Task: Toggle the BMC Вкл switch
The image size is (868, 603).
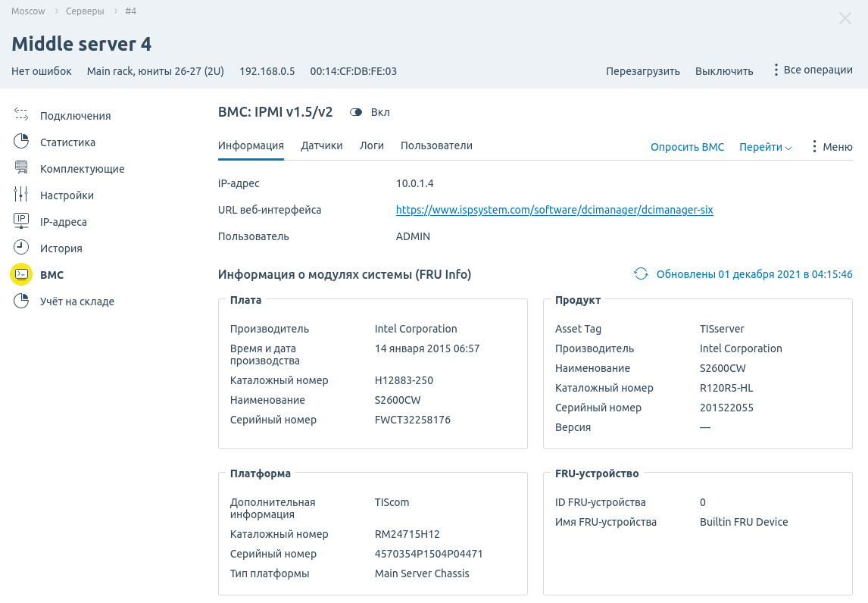Action: pos(356,112)
